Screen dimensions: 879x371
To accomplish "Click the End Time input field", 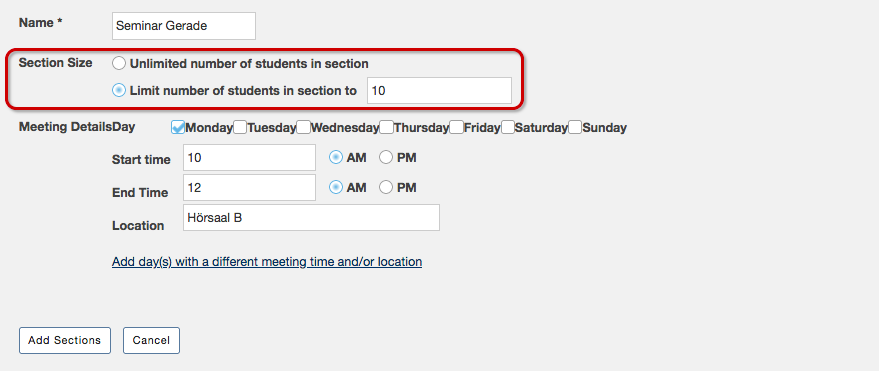I will [x=249, y=187].
